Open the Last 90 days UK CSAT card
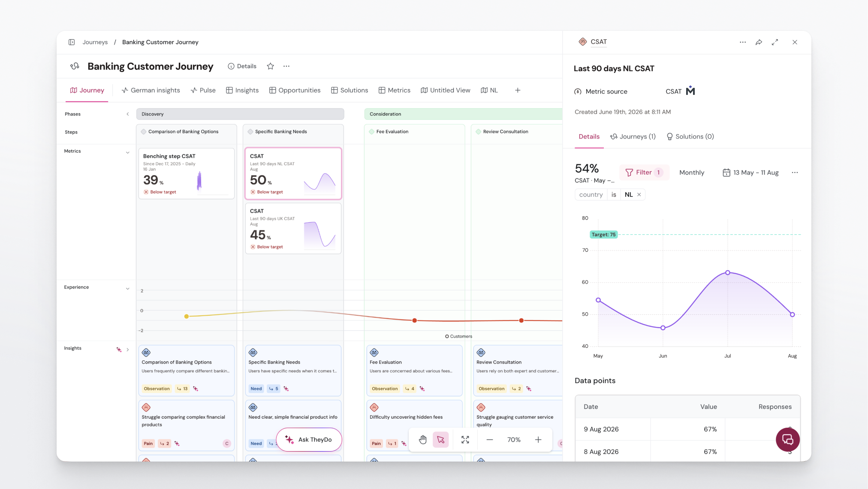This screenshot has height=489, width=868. click(x=293, y=228)
